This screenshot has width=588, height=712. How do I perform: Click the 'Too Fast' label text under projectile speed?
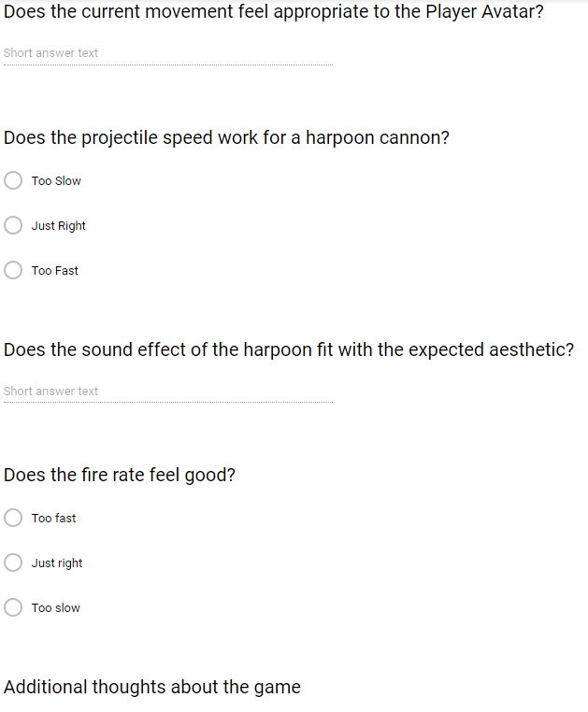(x=55, y=271)
